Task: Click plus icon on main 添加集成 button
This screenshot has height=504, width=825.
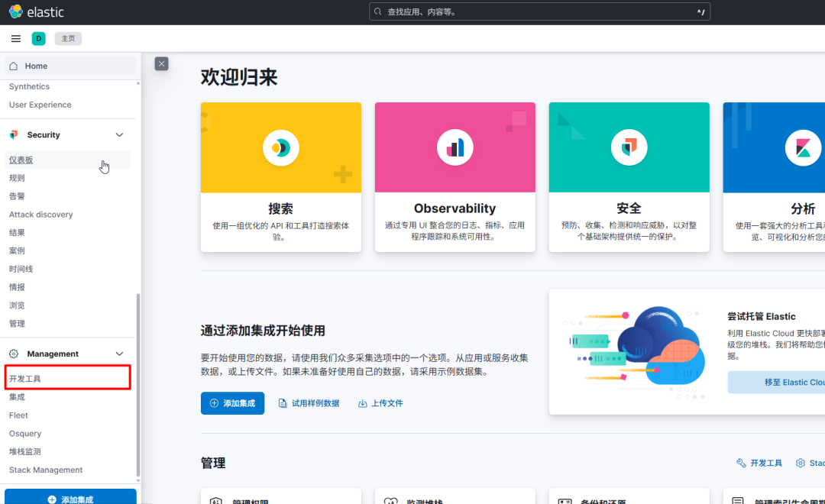Action: point(214,403)
